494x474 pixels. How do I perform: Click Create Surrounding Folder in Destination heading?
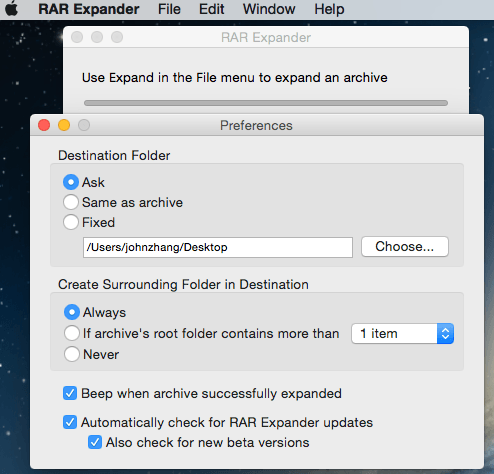coord(183,285)
